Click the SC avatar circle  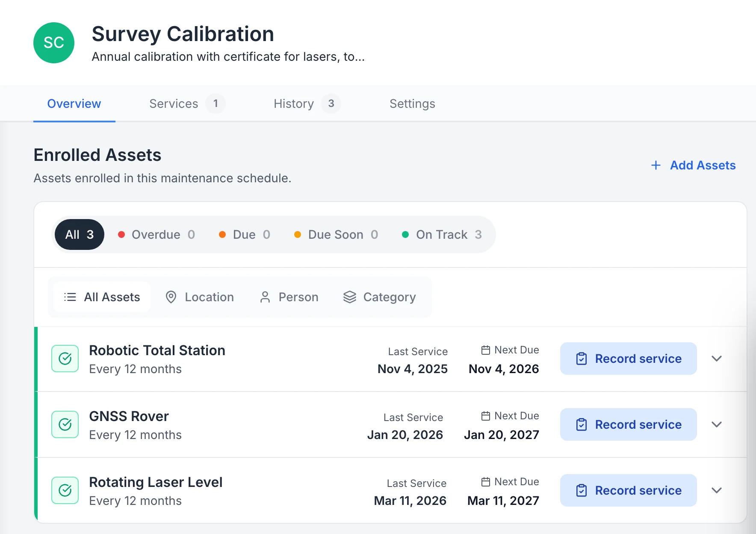54,43
